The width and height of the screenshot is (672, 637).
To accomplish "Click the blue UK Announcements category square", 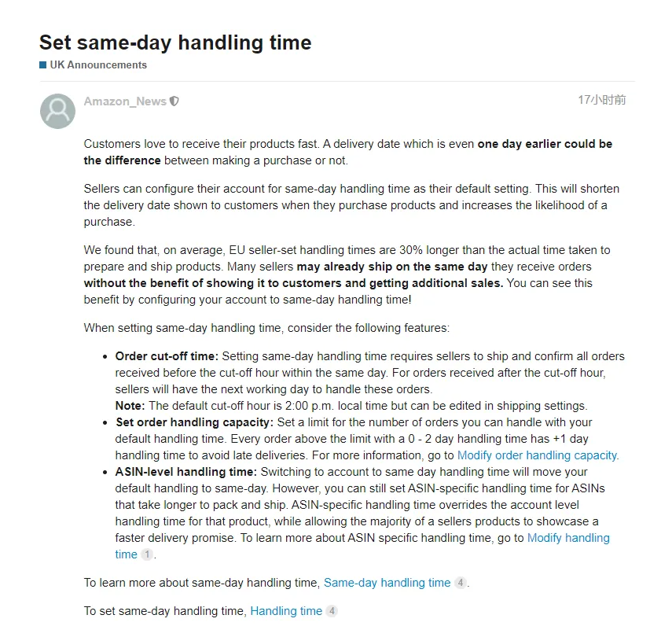I will (43, 64).
